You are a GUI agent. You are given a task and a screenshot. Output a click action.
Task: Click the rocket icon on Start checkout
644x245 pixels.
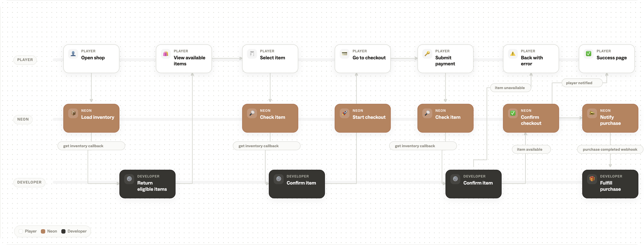click(344, 113)
